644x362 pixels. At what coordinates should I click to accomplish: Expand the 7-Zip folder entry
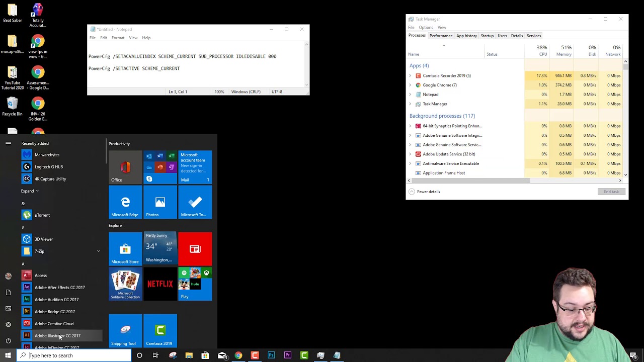pos(98,251)
